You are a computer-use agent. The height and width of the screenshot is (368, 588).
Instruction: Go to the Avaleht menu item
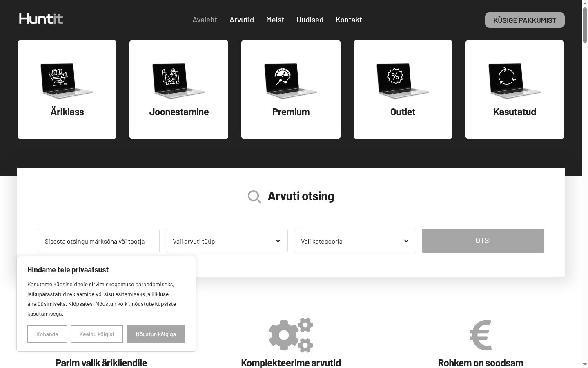coord(205,20)
